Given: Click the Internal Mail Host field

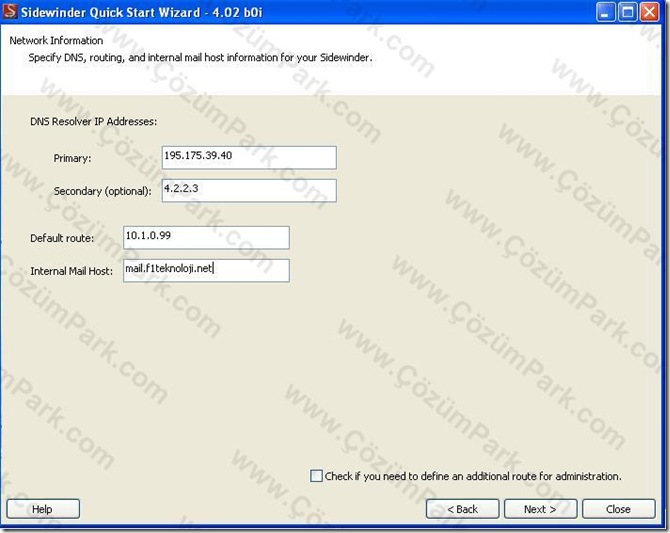Looking at the screenshot, I should coord(206,271).
